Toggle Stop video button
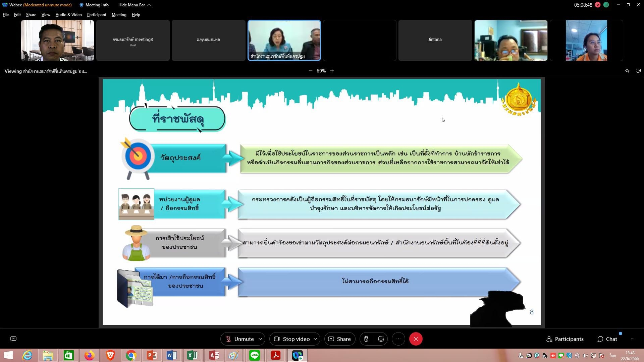The image size is (644, 362). click(x=292, y=339)
